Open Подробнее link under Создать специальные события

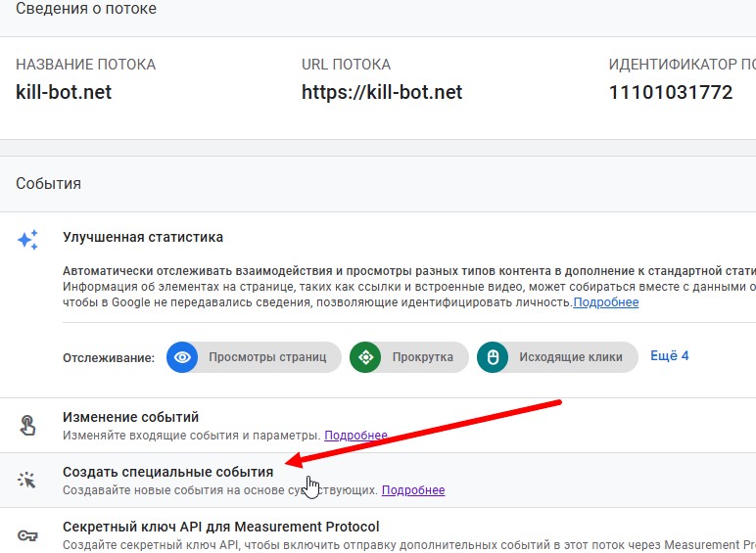tap(413, 490)
